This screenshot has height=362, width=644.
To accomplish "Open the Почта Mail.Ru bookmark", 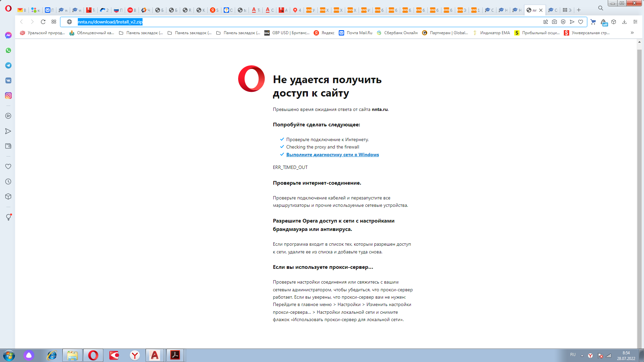I will coord(356,33).
